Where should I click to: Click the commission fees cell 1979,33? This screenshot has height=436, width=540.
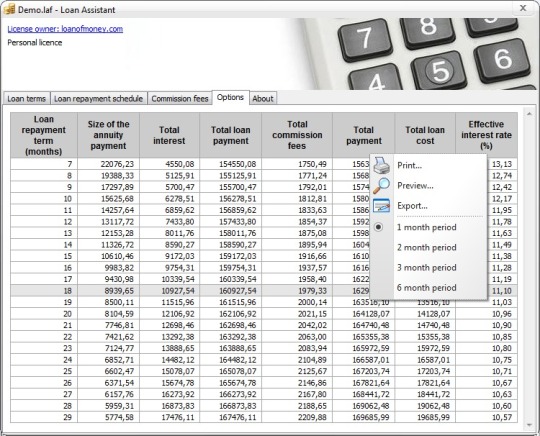tap(297, 291)
